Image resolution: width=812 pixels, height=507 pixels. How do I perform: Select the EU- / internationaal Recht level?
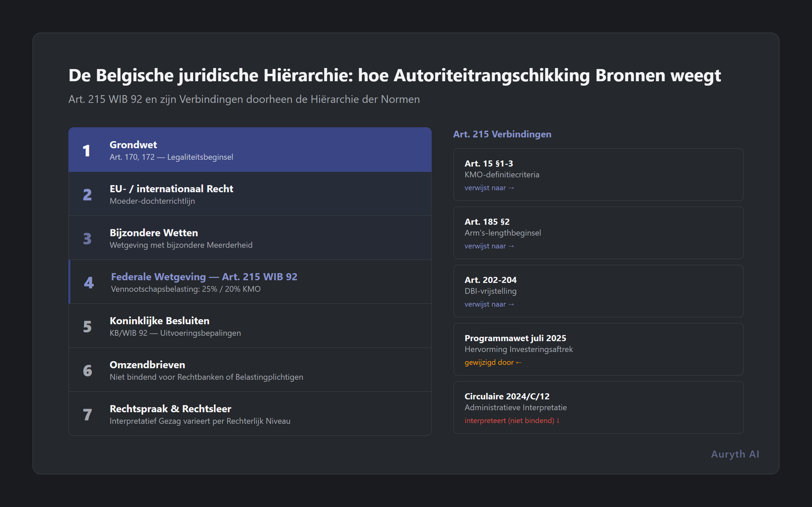[250, 194]
